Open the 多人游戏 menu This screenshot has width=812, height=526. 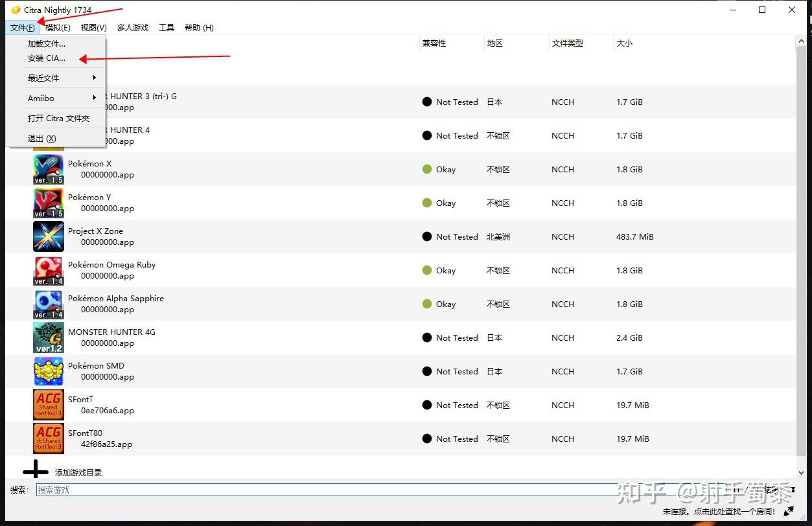pyautogui.click(x=133, y=27)
